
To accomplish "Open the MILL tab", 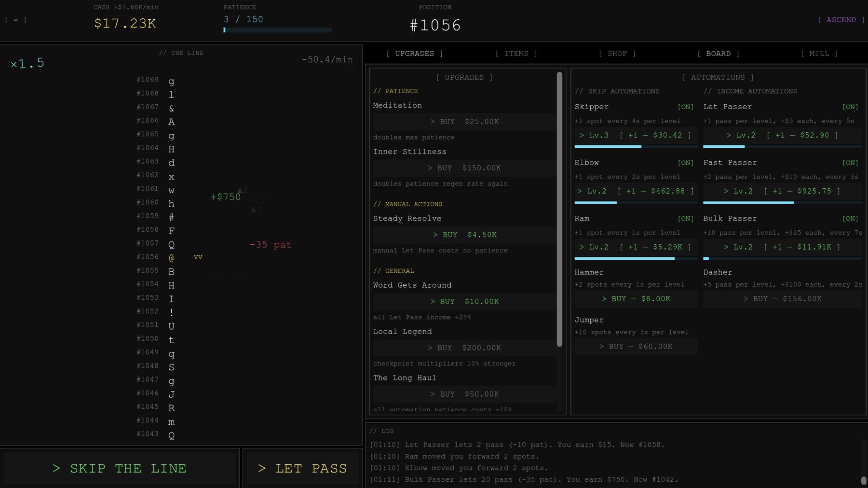I will (x=819, y=54).
